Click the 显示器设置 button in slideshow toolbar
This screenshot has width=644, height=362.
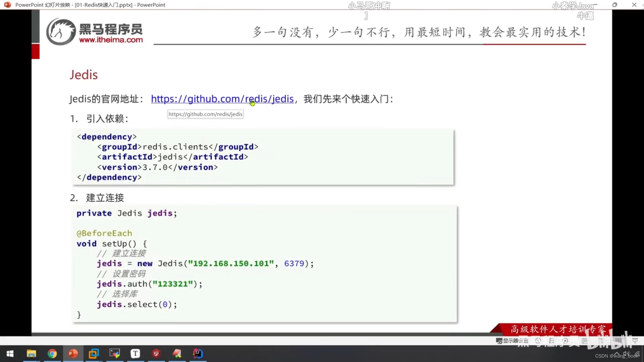(x=512, y=341)
